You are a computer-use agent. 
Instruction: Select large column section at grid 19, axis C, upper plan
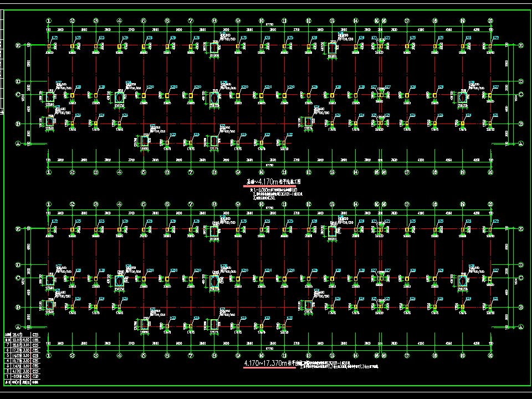pyautogui.click(x=463, y=97)
